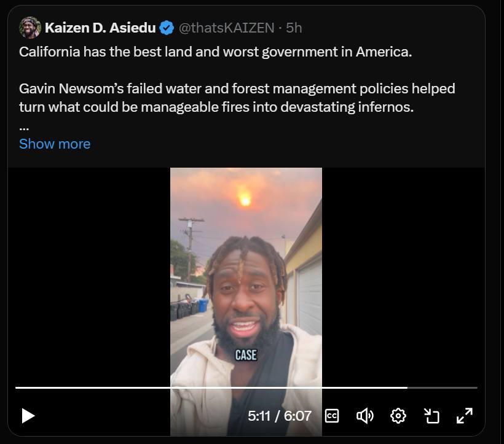Click the tweet's first line about California

(x=215, y=52)
